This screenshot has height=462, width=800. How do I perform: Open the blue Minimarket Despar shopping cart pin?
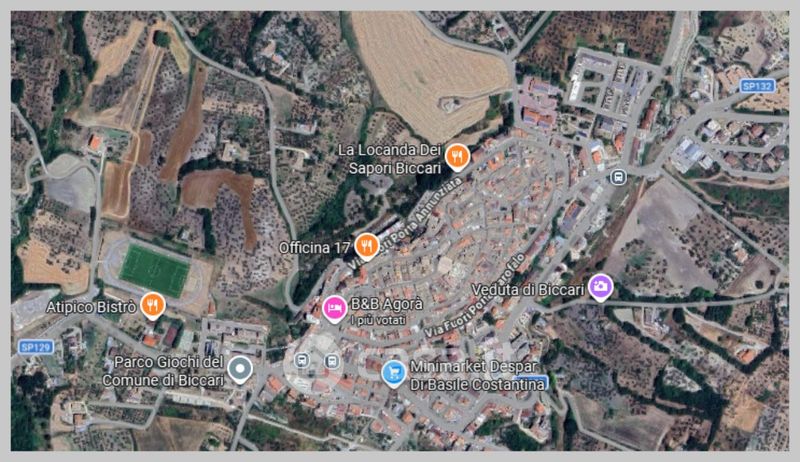(393, 374)
